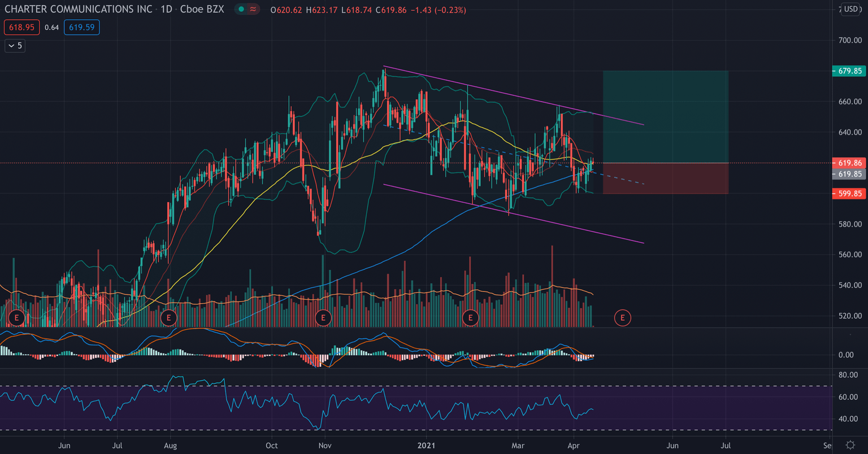The width and height of the screenshot is (868, 454).
Task: Click the 0.64 spread value
Action: tap(52, 27)
